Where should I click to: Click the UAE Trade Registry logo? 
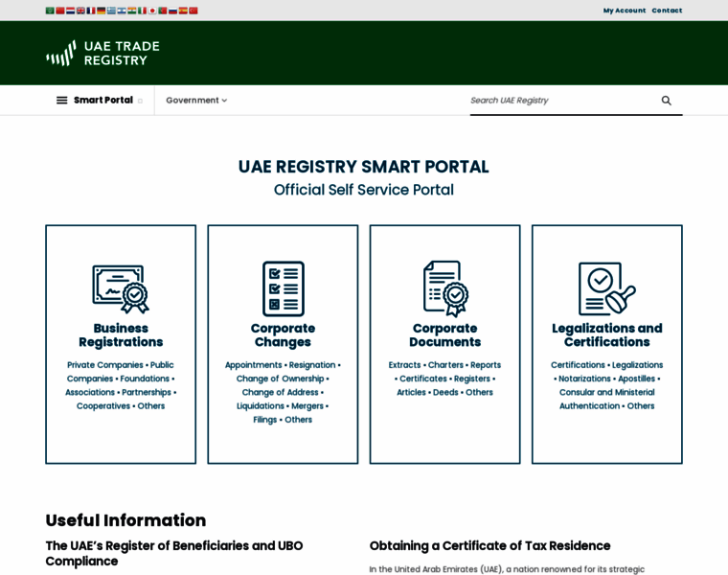tap(102, 53)
